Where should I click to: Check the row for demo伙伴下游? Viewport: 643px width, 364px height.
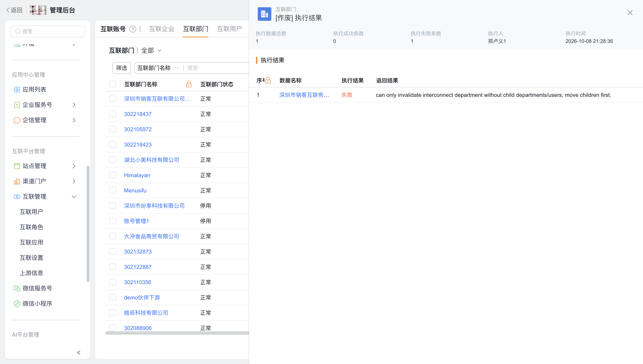(113, 297)
